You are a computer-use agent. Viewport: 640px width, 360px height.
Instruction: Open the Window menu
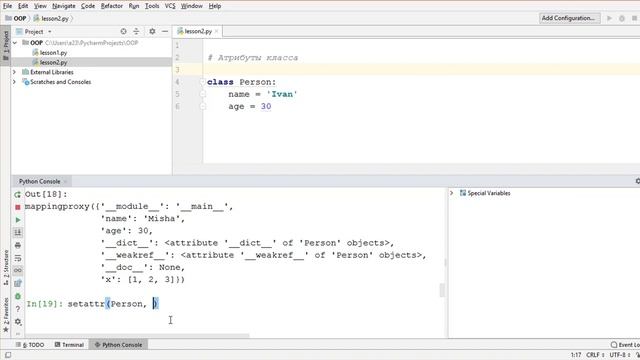191,6
